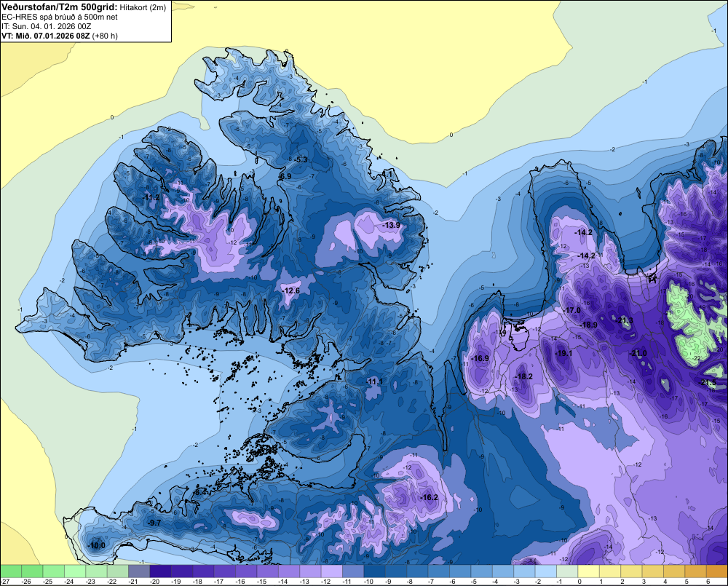Click the -19.1 temperature value
The width and height of the screenshot is (728, 586).
tap(563, 353)
